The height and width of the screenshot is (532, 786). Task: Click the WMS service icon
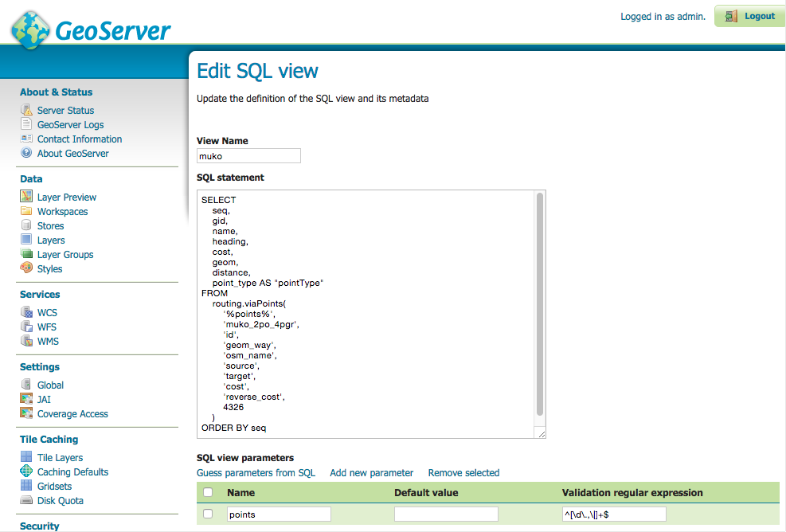(x=26, y=342)
